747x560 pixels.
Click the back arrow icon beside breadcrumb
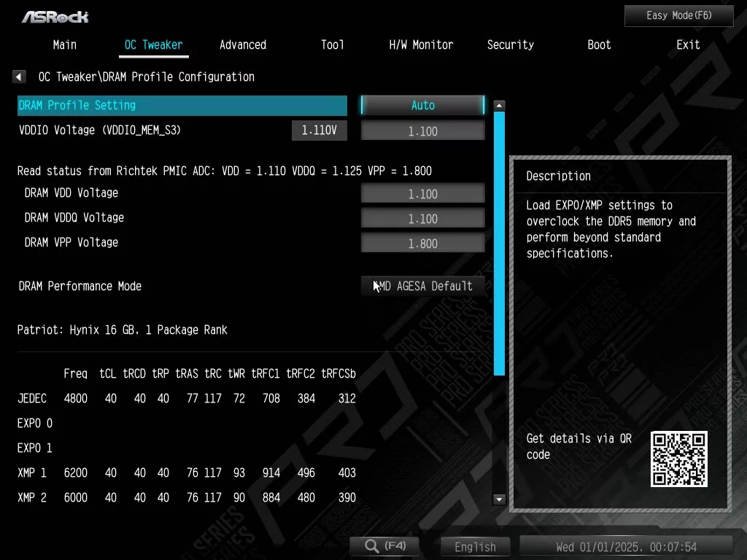click(19, 77)
